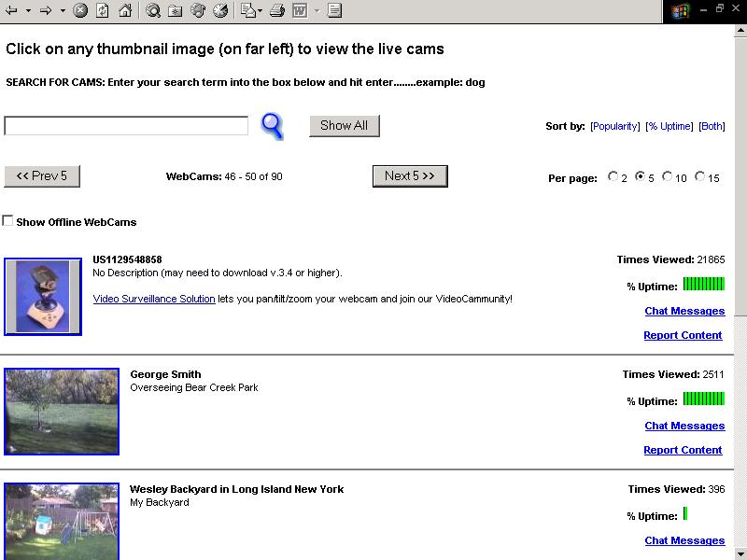Click the browser Back arrow button
The width and height of the screenshot is (747, 560).
coord(11,11)
